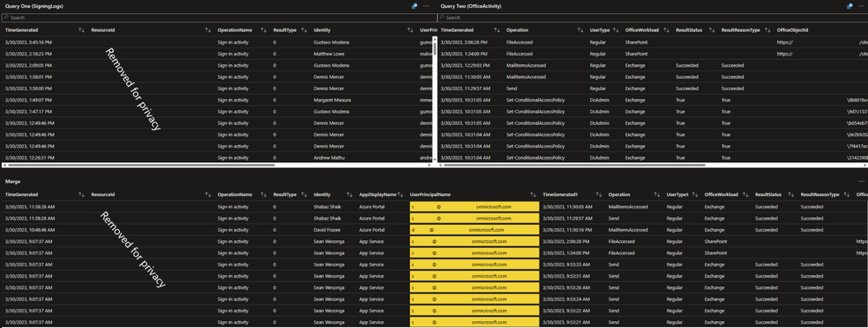Click the sort arrows for TimeGenerated in Query One

point(82,30)
